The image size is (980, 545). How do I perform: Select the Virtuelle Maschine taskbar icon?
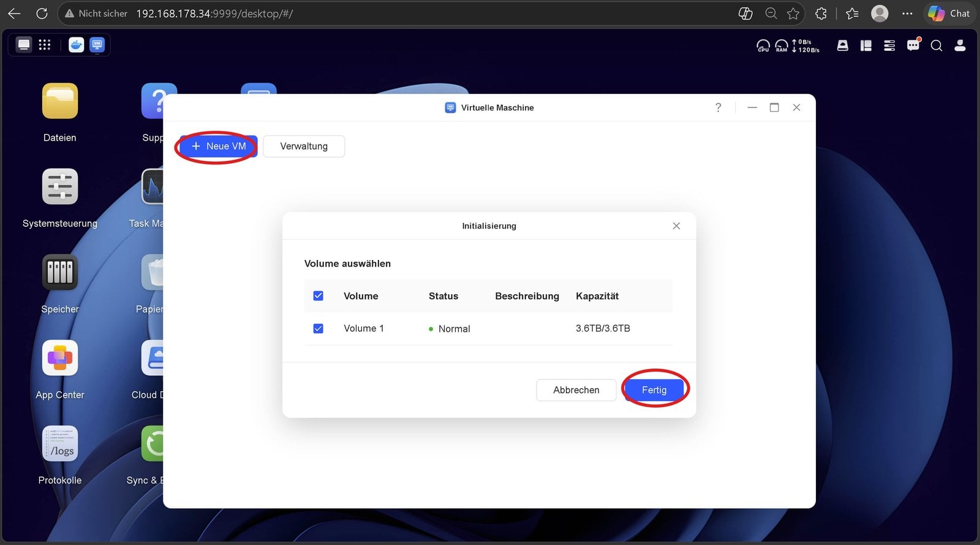click(97, 45)
